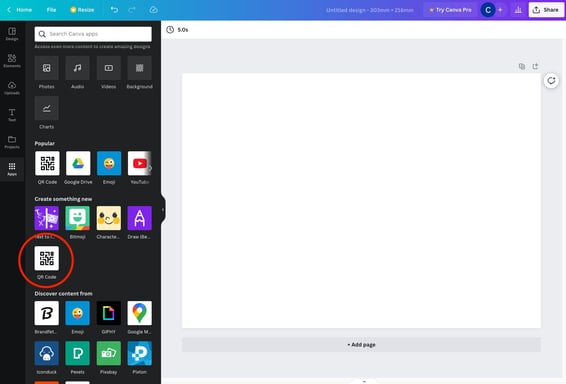Open the Google Drive app
566x384 pixels.
click(78, 163)
